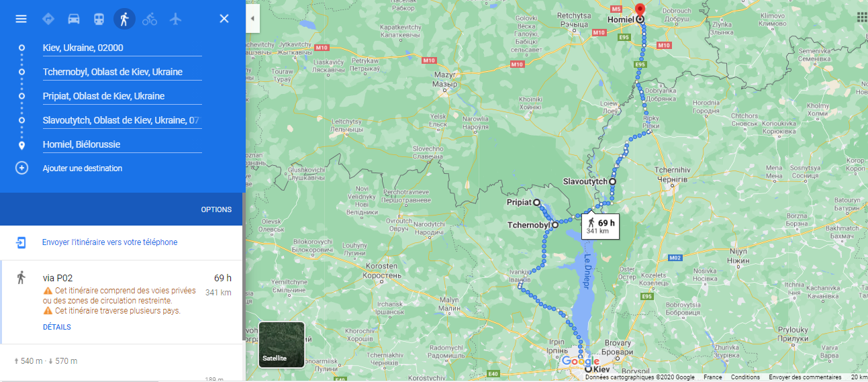Toggle Satellite view thumbnail
The width and height of the screenshot is (868, 382).
tap(282, 344)
